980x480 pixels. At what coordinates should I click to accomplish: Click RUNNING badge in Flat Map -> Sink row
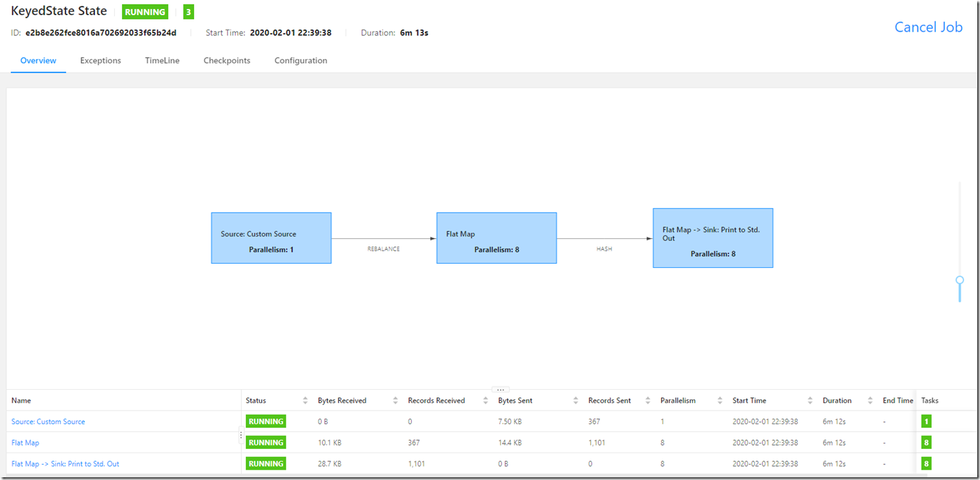266,464
